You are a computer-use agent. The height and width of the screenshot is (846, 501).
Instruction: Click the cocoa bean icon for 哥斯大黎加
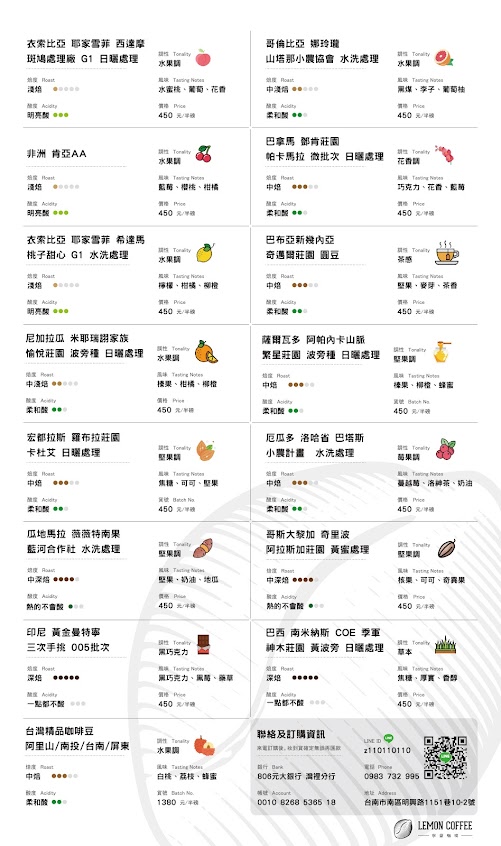pos(447,548)
